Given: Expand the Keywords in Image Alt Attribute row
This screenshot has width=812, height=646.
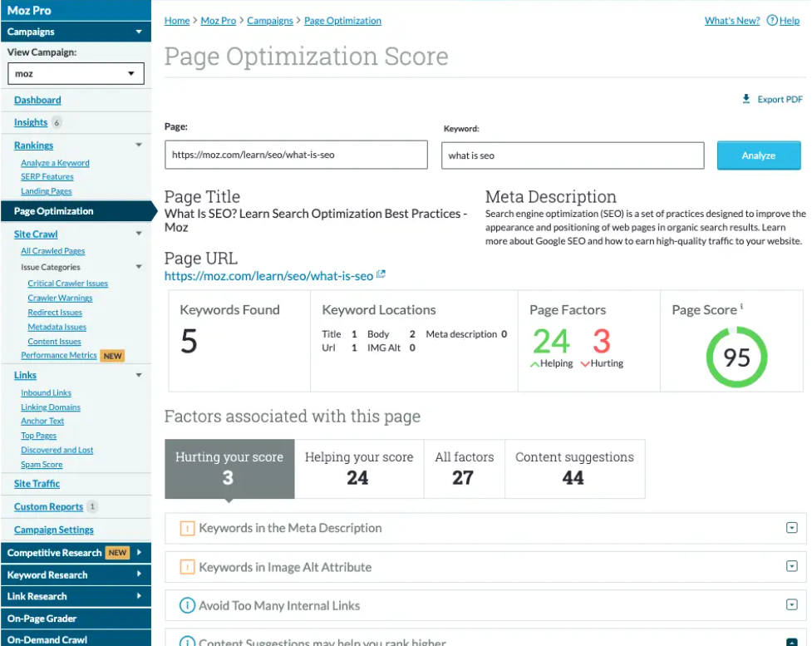Looking at the screenshot, I should 792,566.
